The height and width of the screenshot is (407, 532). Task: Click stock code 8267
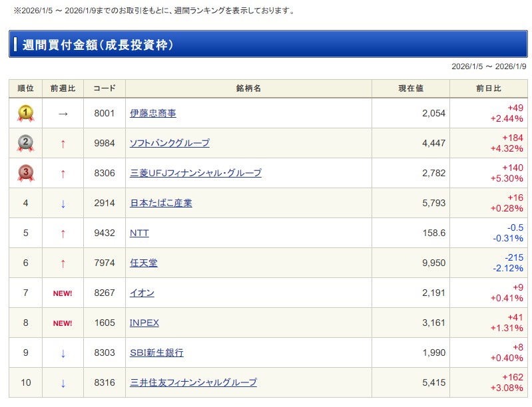point(105,293)
